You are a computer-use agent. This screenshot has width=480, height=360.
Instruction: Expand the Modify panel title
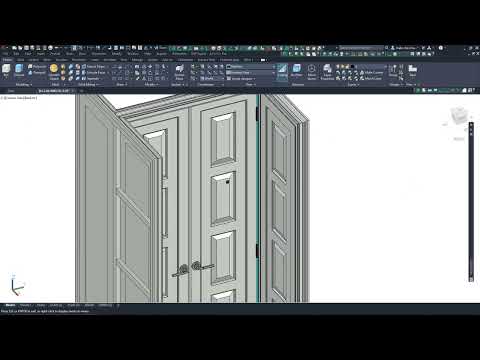(x=151, y=85)
